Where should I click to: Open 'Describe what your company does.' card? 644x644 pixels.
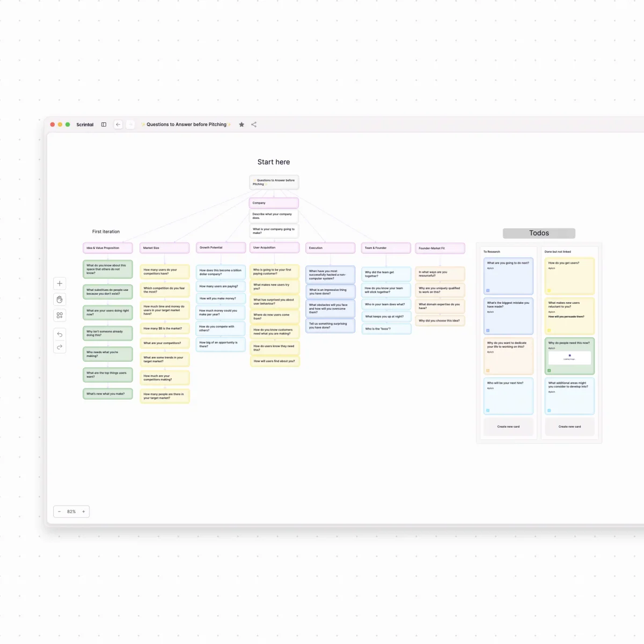[274, 216]
